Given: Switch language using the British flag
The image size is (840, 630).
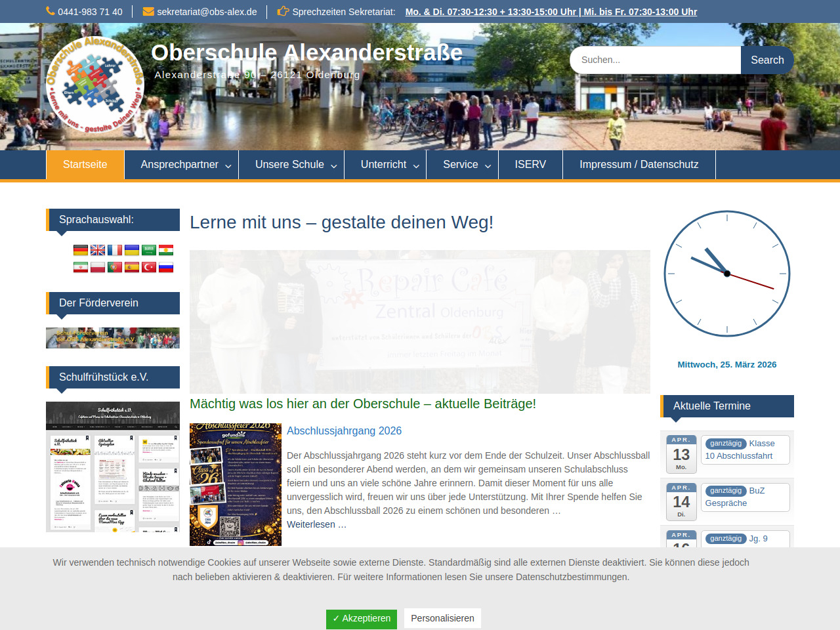Looking at the screenshot, I should point(98,250).
